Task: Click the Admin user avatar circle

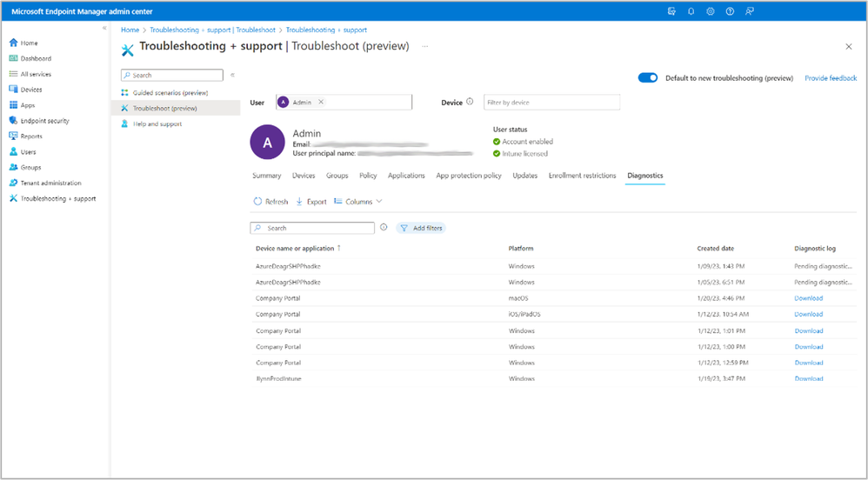Action: (268, 143)
